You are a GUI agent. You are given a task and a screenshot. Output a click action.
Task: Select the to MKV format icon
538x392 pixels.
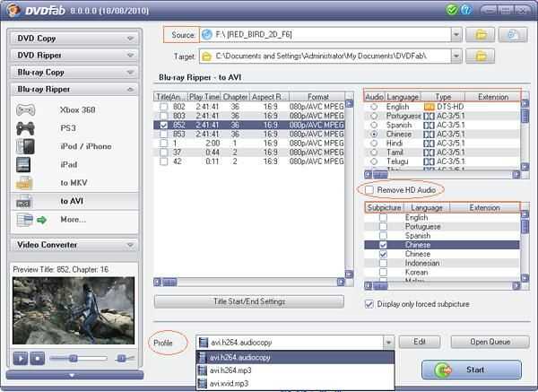coord(24,183)
